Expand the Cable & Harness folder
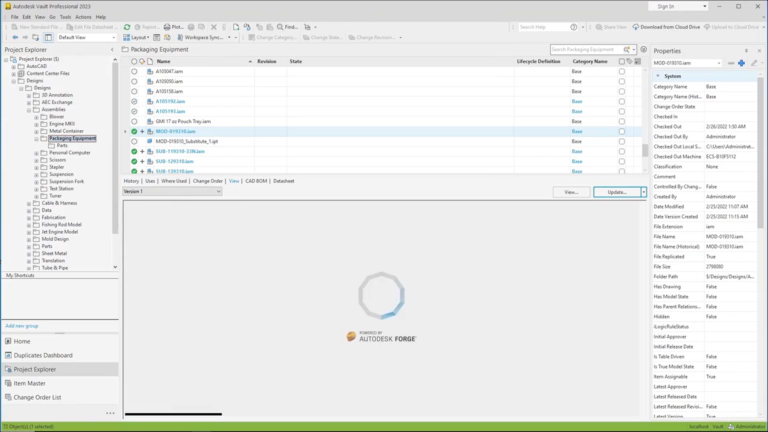768x432 pixels. pyautogui.click(x=29, y=203)
